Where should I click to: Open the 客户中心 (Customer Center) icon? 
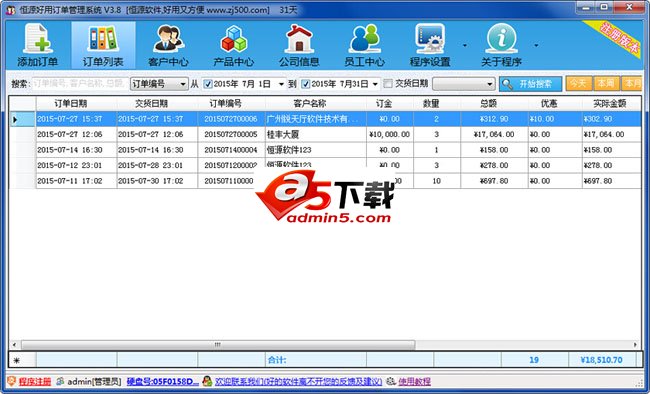click(168, 45)
